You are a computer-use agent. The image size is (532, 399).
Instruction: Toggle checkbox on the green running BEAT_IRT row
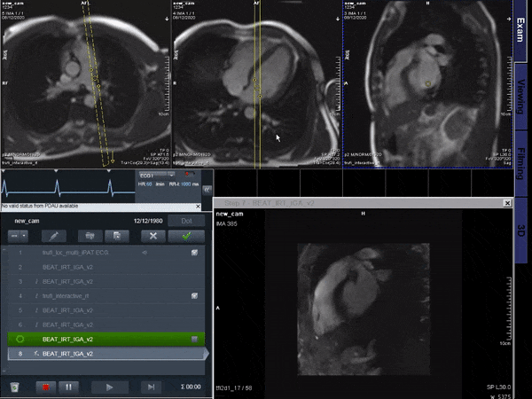[193, 339]
